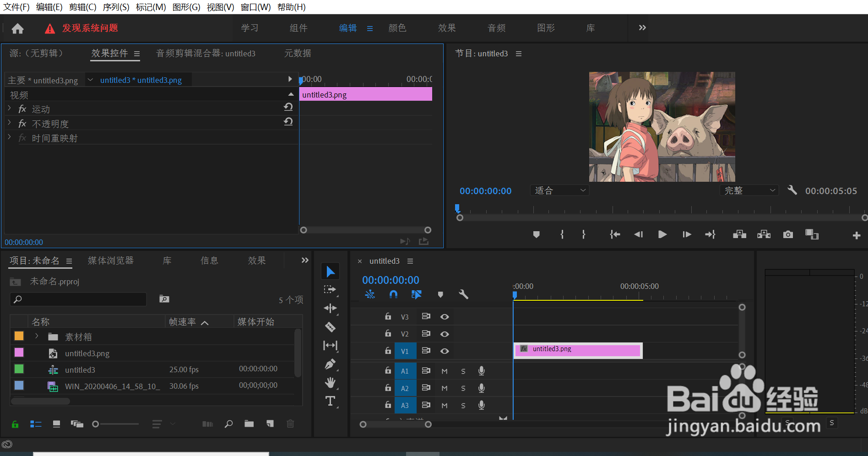This screenshot has height=456, width=868.
Task: Play the program sequence
Action: 662,234
